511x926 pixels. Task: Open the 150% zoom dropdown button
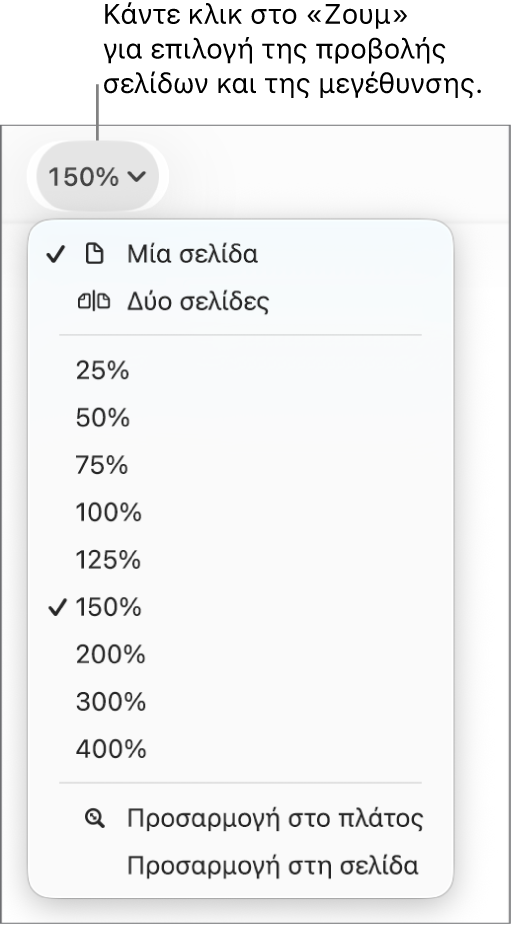click(x=97, y=176)
